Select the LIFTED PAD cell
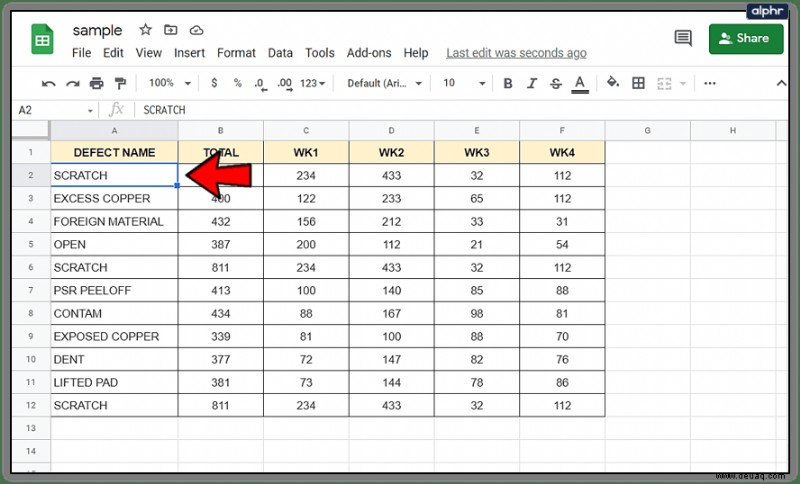This screenshot has height=484, width=800. click(114, 383)
